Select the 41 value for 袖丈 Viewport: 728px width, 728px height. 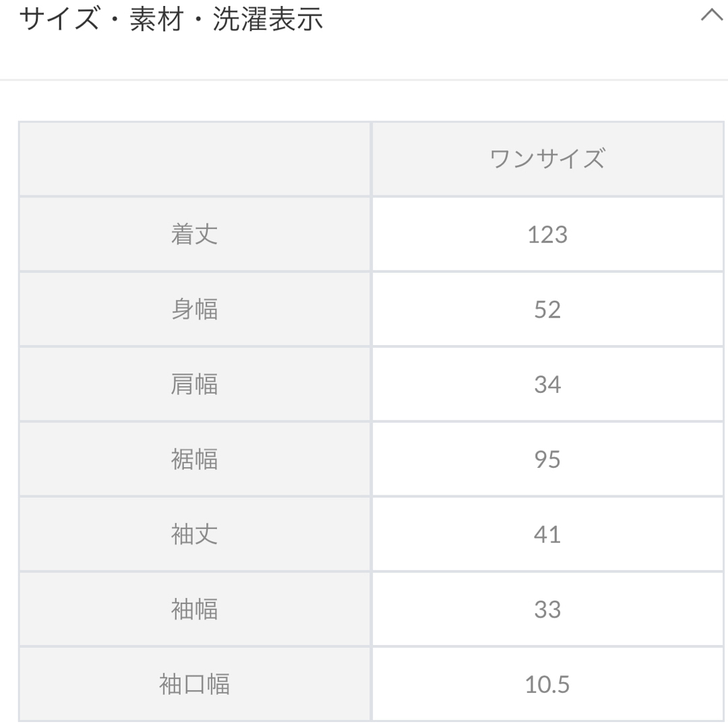(547, 535)
